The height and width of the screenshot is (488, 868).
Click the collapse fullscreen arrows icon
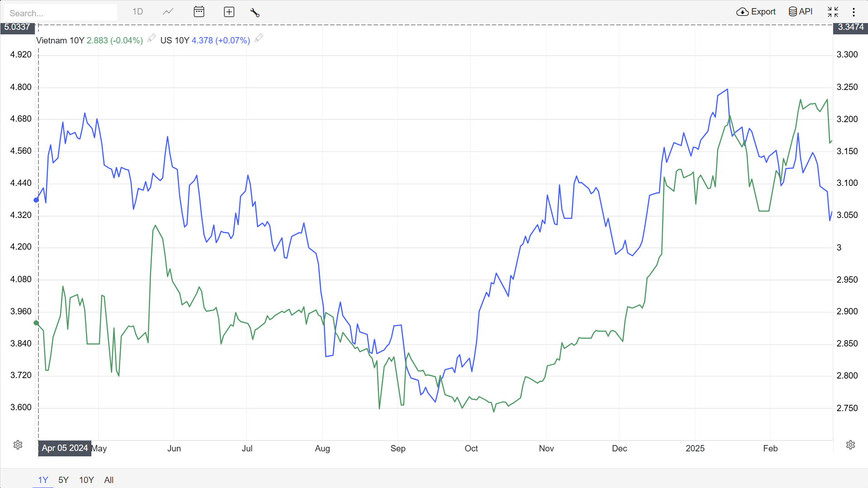pyautogui.click(x=833, y=12)
